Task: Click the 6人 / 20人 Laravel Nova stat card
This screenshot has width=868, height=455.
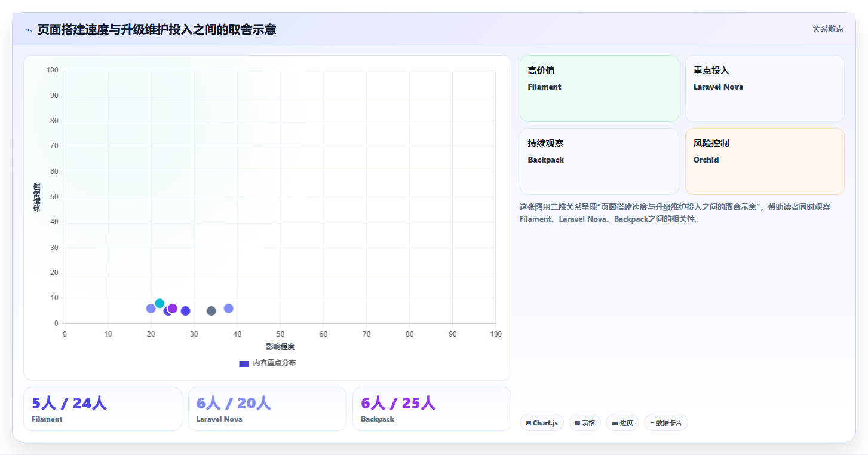Action: (267, 409)
